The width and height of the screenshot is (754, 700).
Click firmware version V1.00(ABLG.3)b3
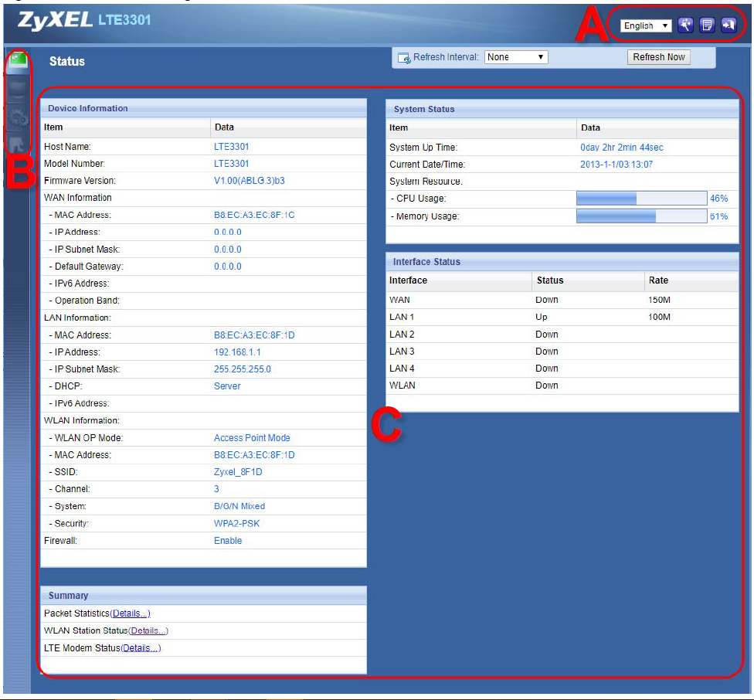pyautogui.click(x=249, y=181)
